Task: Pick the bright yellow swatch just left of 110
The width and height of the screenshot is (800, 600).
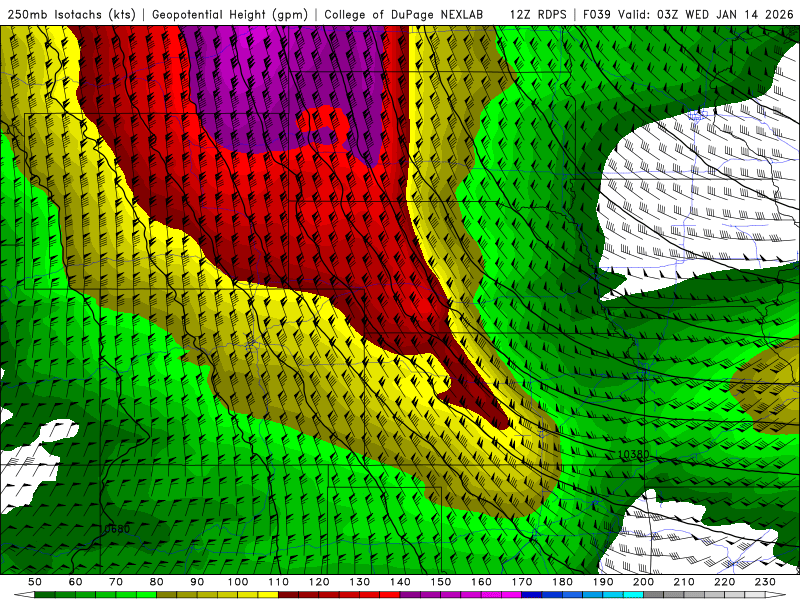Action: pyautogui.click(x=268, y=595)
